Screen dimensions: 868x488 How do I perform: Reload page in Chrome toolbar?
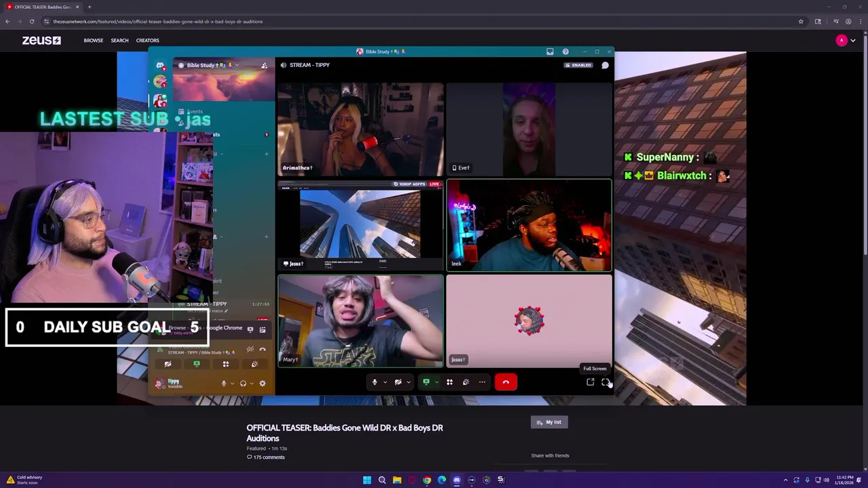point(32,21)
